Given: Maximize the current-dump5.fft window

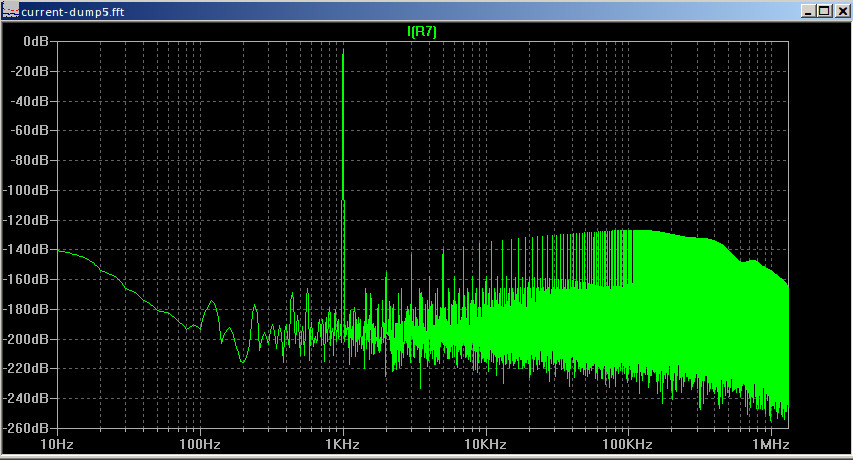Looking at the screenshot, I should 824,11.
